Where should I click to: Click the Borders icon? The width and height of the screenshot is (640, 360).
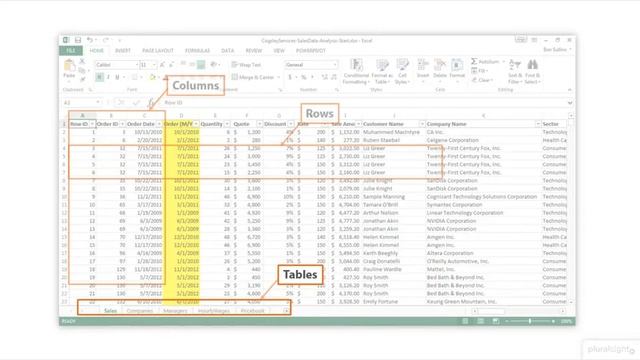pyautogui.click(x=135, y=77)
